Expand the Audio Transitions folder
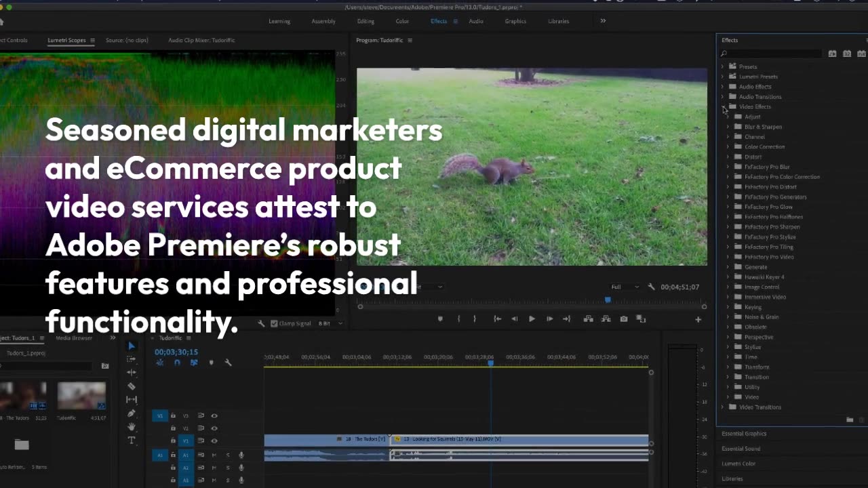This screenshot has width=868, height=488. [x=722, y=97]
